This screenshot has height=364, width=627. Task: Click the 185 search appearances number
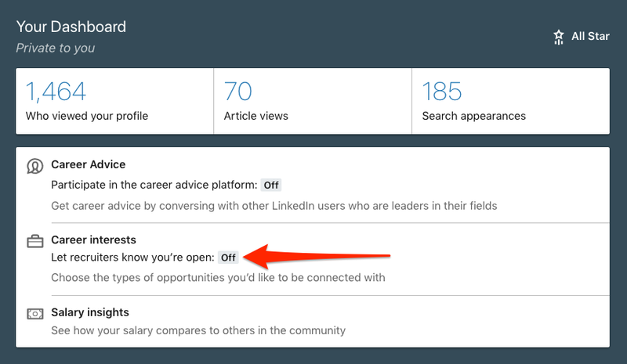tap(442, 92)
